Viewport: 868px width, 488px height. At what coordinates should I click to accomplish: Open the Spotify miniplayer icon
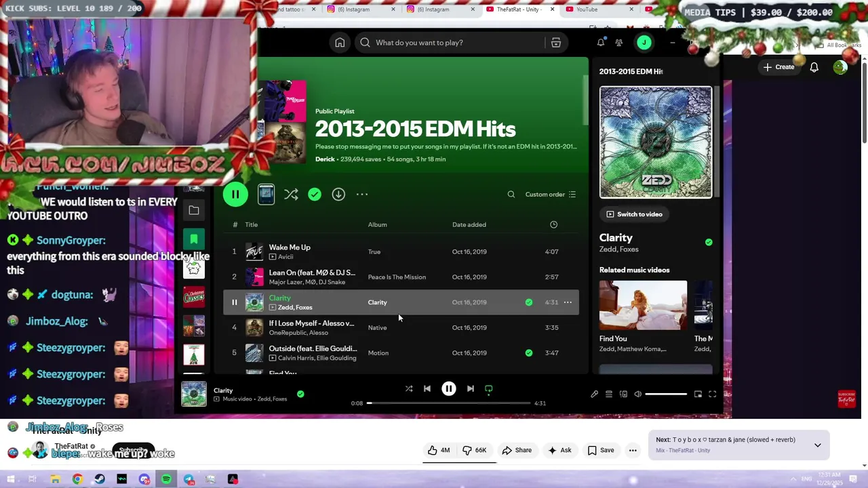[x=698, y=394]
